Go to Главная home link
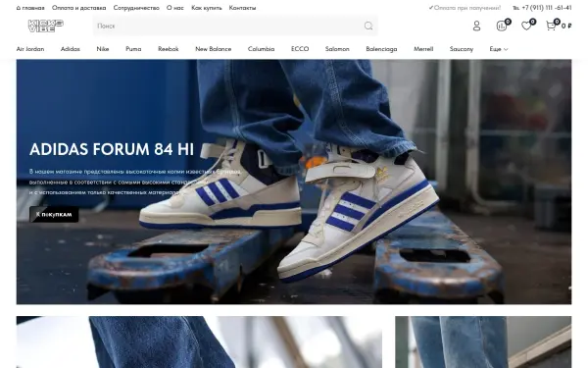The height and width of the screenshot is (368, 588). coord(30,8)
